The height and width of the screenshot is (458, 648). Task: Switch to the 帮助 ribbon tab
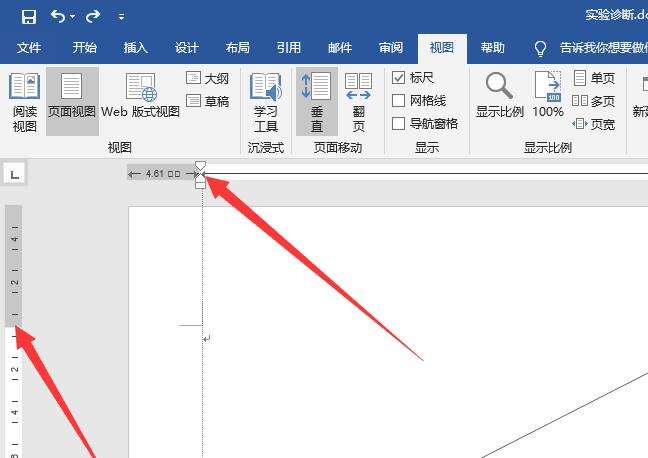[493, 48]
